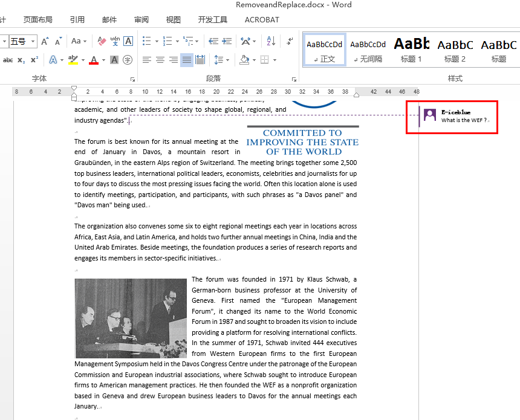This screenshot has height=420, width=520.
Task: Decrease font size with shrink font icon
Action: [59, 42]
